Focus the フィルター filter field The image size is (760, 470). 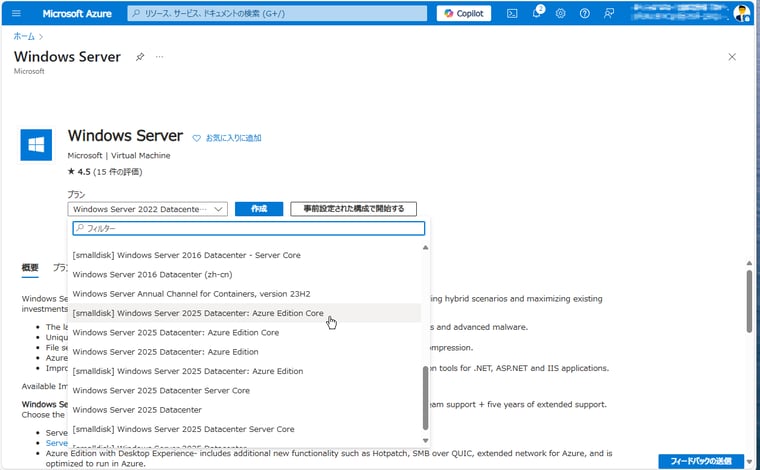point(249,228)
